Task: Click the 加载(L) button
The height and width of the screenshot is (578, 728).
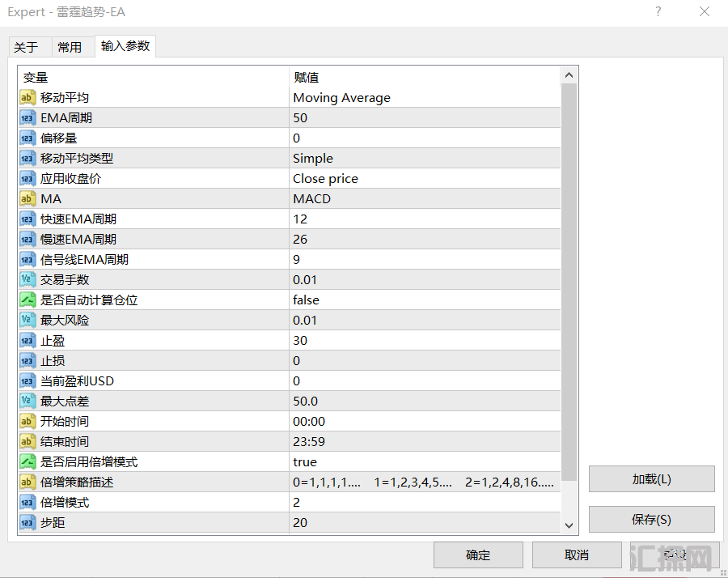Action: point(651,479)
